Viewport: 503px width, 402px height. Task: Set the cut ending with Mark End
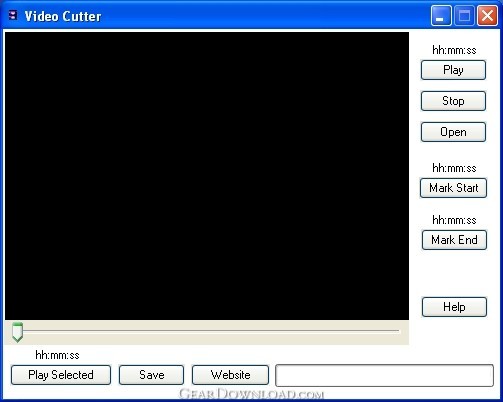pos(454,240)
